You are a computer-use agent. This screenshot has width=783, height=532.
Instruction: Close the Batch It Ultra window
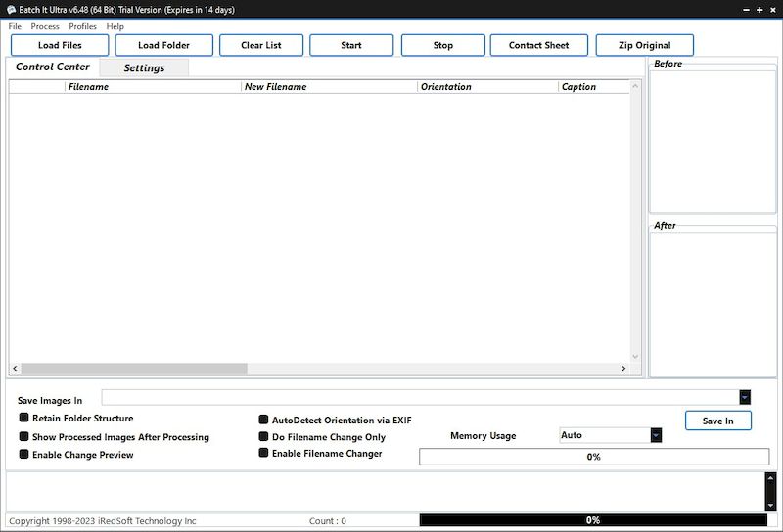click(x=772, y=10)
